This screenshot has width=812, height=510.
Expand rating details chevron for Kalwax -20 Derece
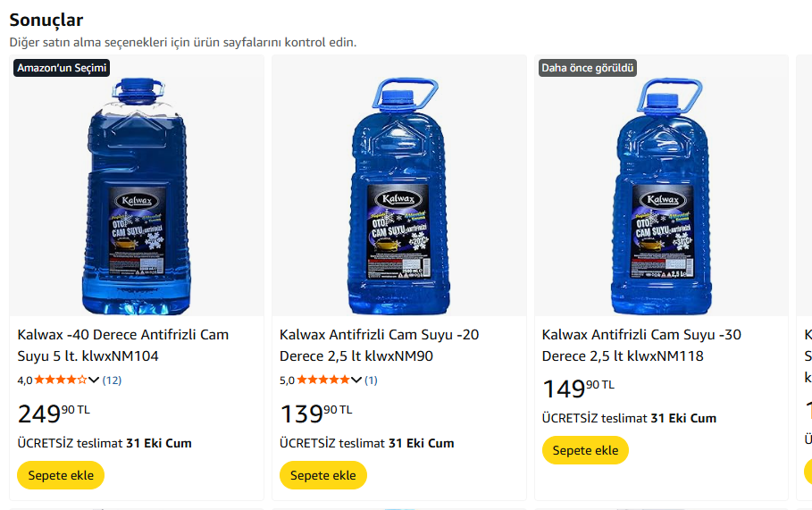pos(356,380)
